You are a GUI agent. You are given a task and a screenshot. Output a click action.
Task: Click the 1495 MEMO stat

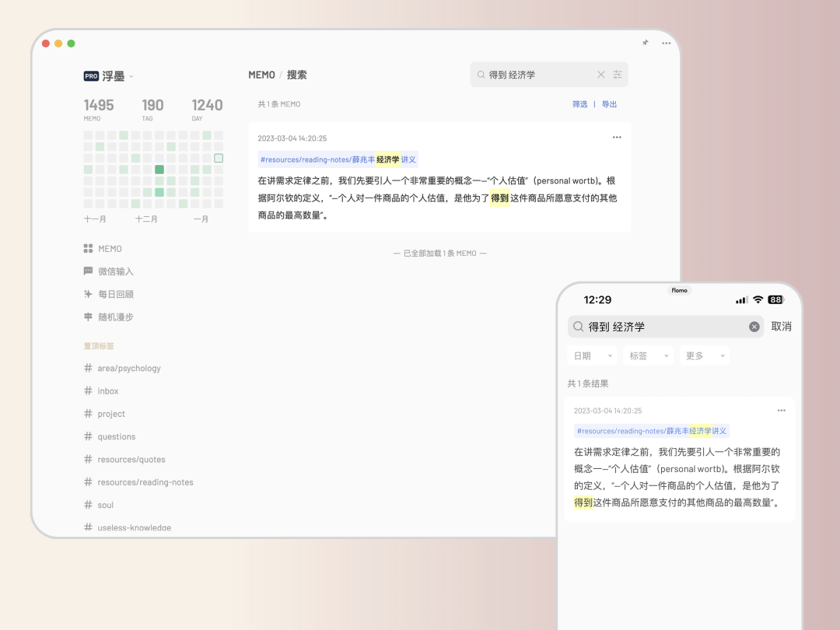[x=99, y=110]
